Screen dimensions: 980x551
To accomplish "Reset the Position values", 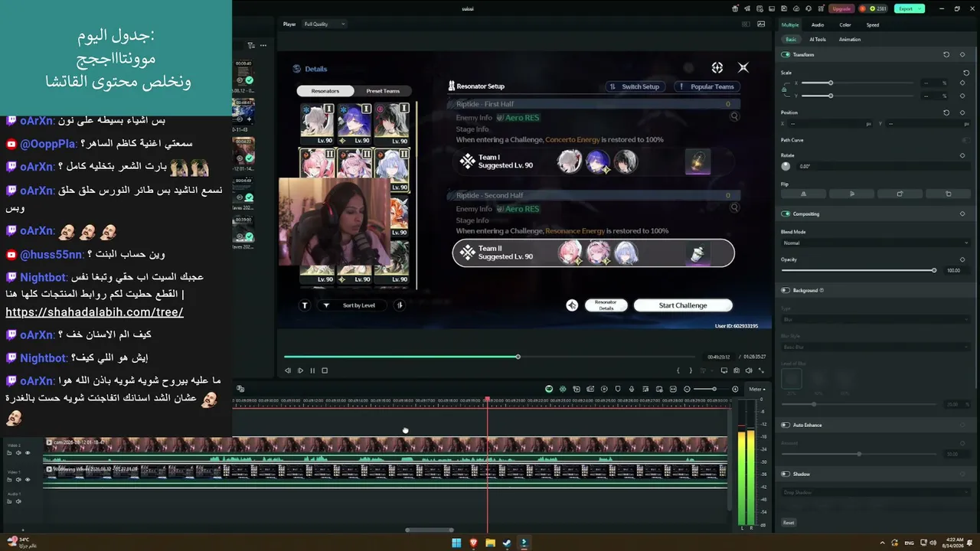I will 946,112.
